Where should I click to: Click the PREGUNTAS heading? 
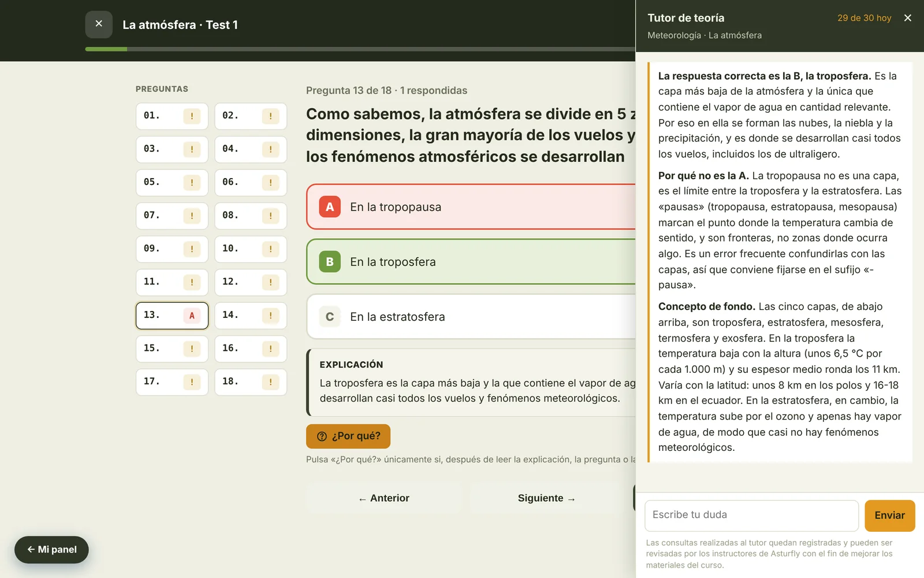[162, 89]
